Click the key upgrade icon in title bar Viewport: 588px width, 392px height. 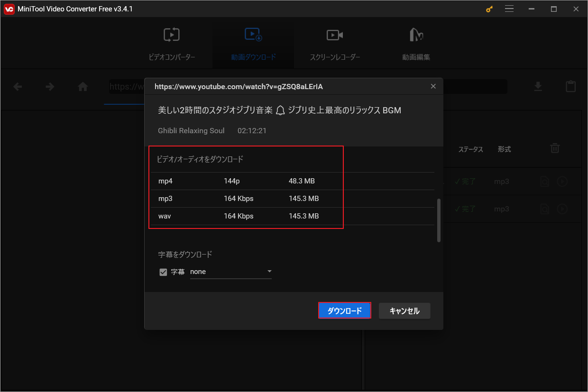pyautogui.click(x=489, y=9)
